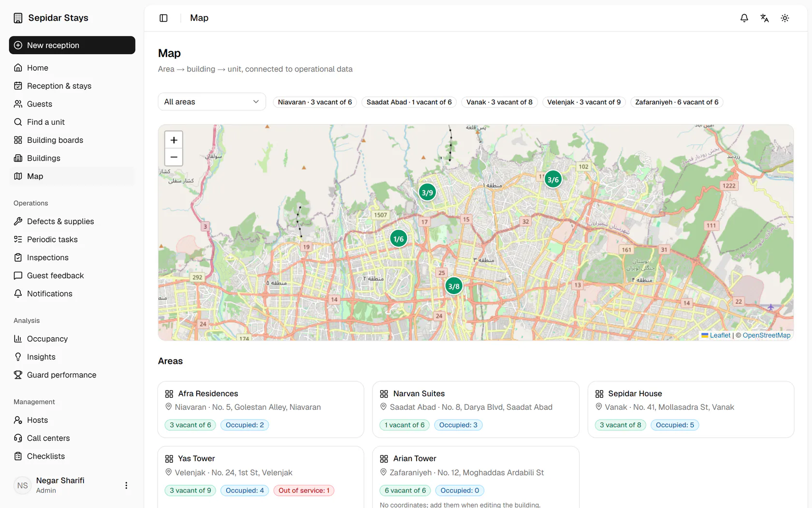Click the 1/6 map marker

[x=399, y=239]
